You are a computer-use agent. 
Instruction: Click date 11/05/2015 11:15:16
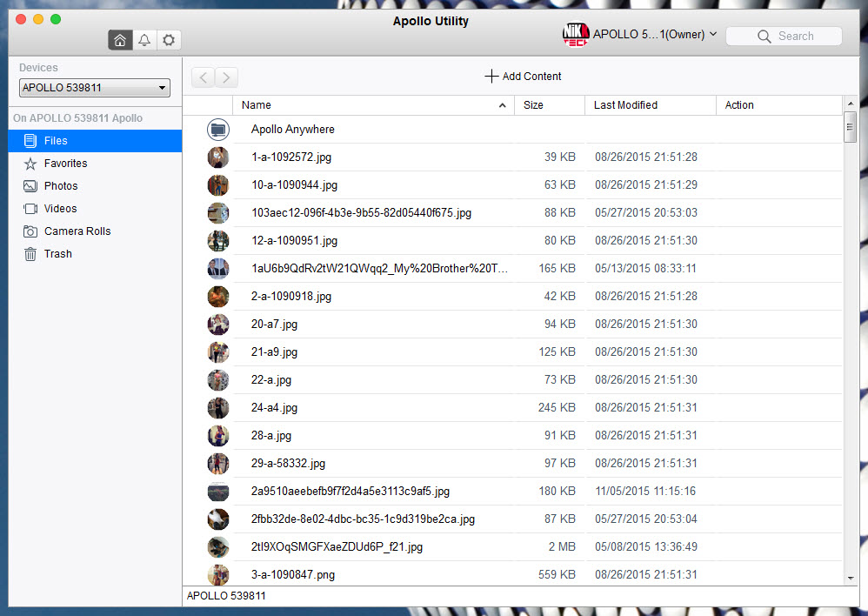tap(645, 492)
